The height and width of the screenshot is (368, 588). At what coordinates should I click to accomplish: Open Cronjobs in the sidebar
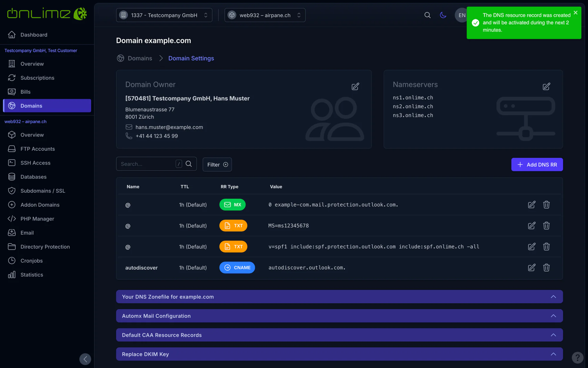[47, 261]
